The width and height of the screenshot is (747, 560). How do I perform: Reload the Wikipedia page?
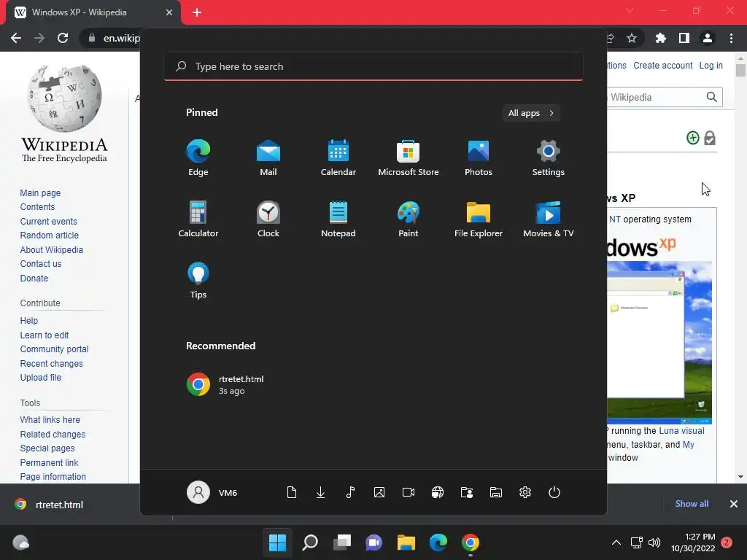tap(63, 38)
